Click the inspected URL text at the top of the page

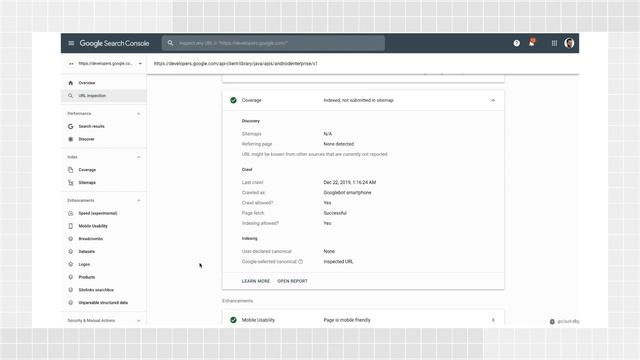coord(236,64)
